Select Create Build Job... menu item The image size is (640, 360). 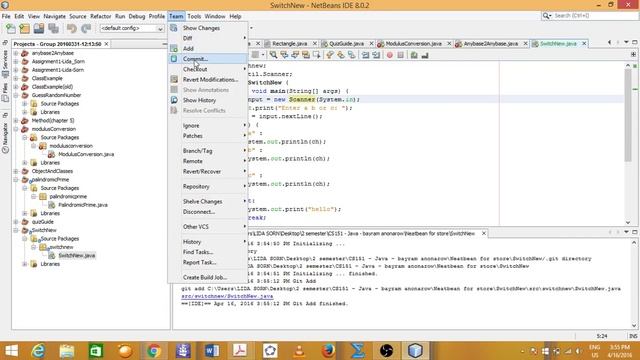tap(208, 278)
